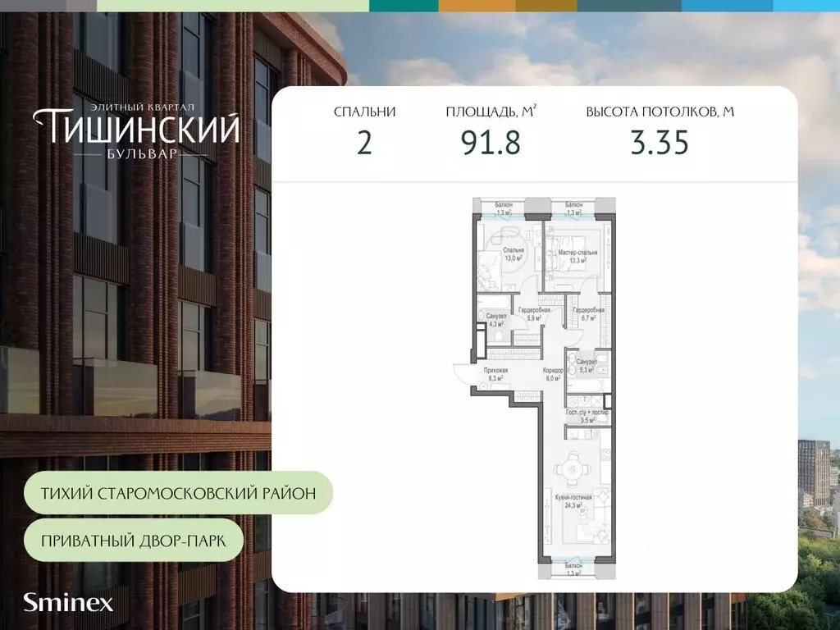The width and height of the screenshot is (840, 630).
Task: Click the 'Прихожая 8,3 м²' room label
Action: coord(495,373)
